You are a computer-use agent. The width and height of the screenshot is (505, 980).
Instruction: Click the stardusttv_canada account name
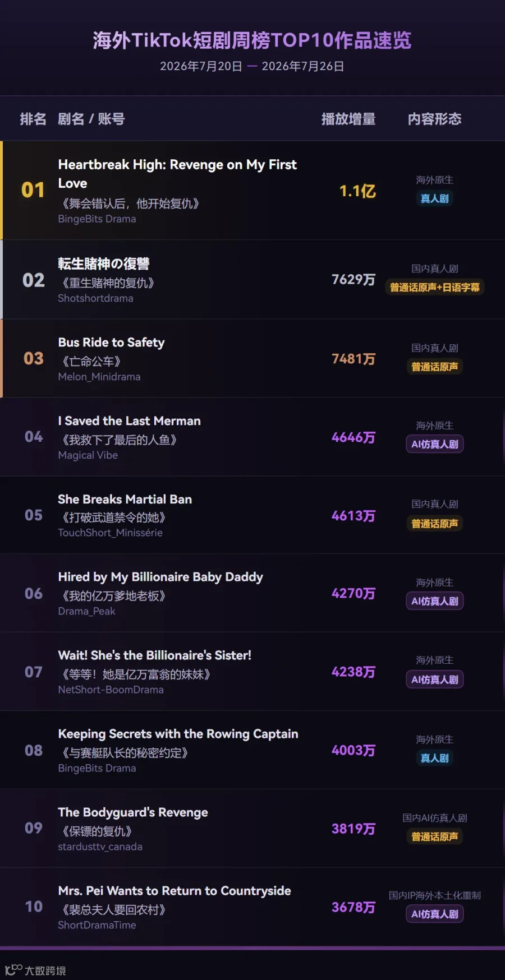click(x=100, y=847)
